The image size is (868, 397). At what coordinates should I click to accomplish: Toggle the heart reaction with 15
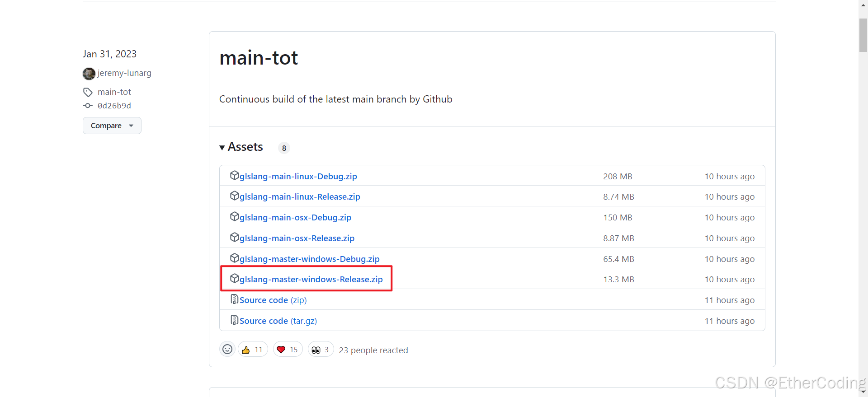click(288, 350)
